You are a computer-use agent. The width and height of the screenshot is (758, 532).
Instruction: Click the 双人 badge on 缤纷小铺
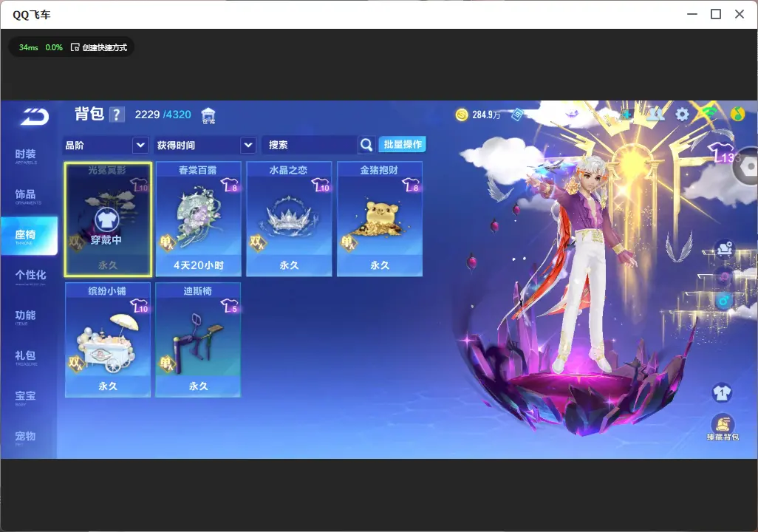coord(75,364)
